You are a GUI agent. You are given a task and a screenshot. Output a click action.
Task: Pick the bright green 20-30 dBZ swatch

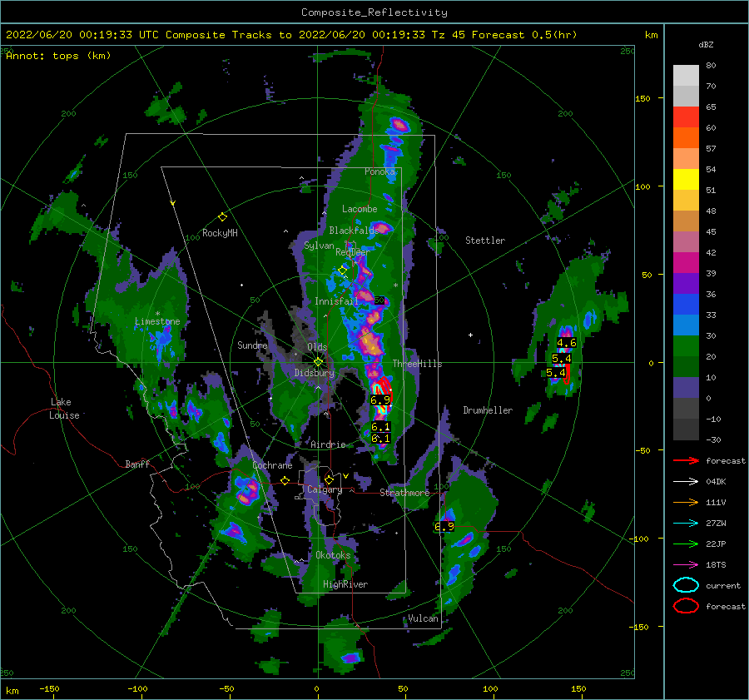(x=686, y=346)
